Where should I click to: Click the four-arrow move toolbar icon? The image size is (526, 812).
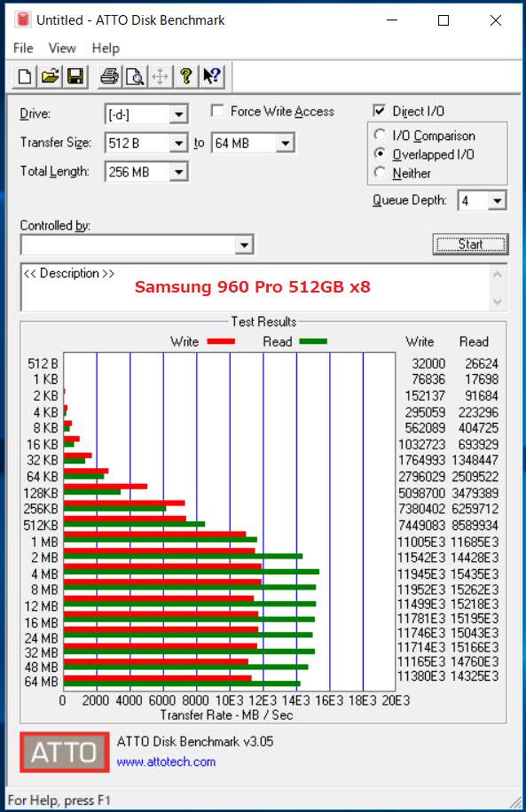pyautogui.click(x=161, y=77)
